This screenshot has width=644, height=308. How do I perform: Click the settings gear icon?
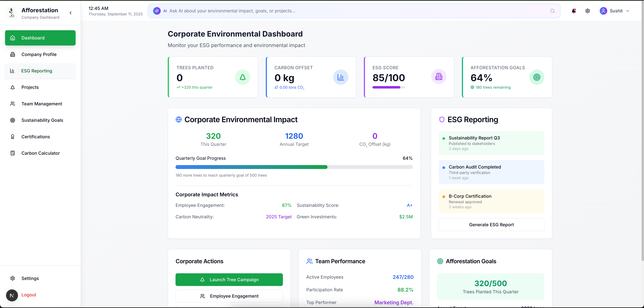588,11
